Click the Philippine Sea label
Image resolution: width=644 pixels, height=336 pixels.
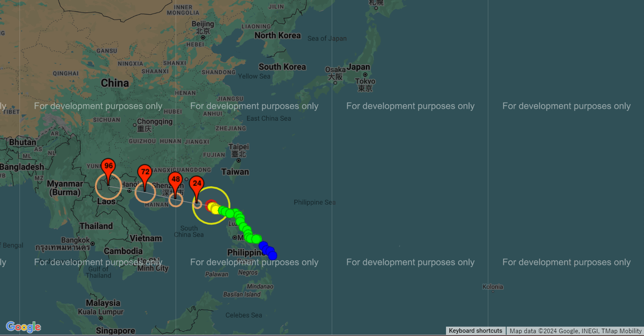315,202
